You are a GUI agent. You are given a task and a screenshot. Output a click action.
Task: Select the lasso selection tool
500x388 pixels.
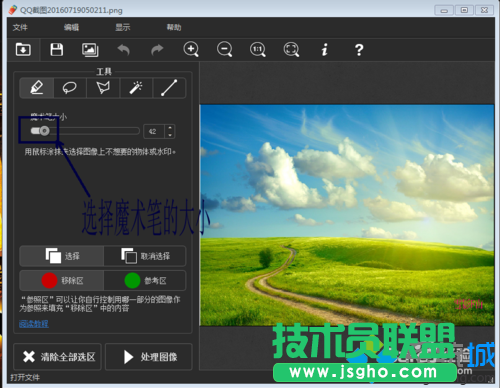click(x=70, y=88)
